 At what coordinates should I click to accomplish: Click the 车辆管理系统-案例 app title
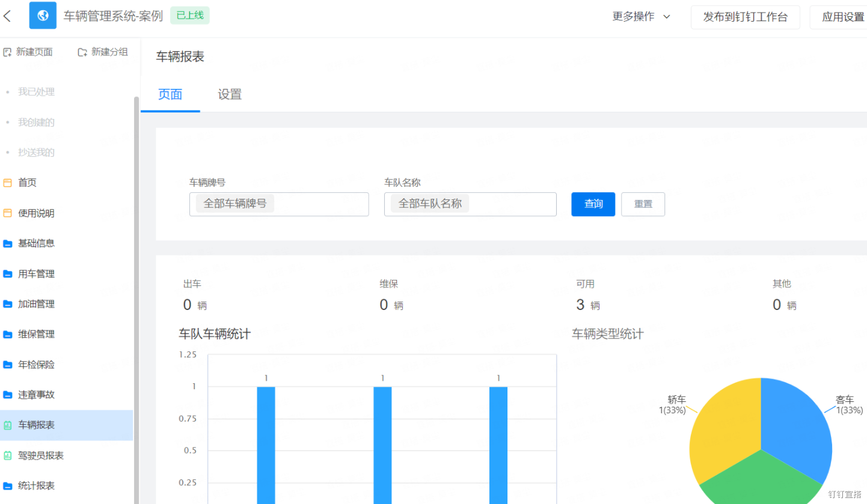pos(113,16)
